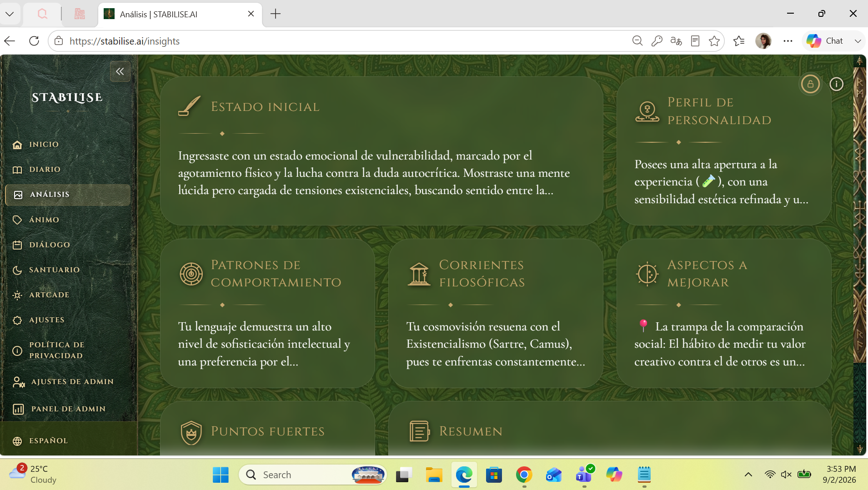
Task: Open Ajustes gear icon
Action: click(17, 320)
